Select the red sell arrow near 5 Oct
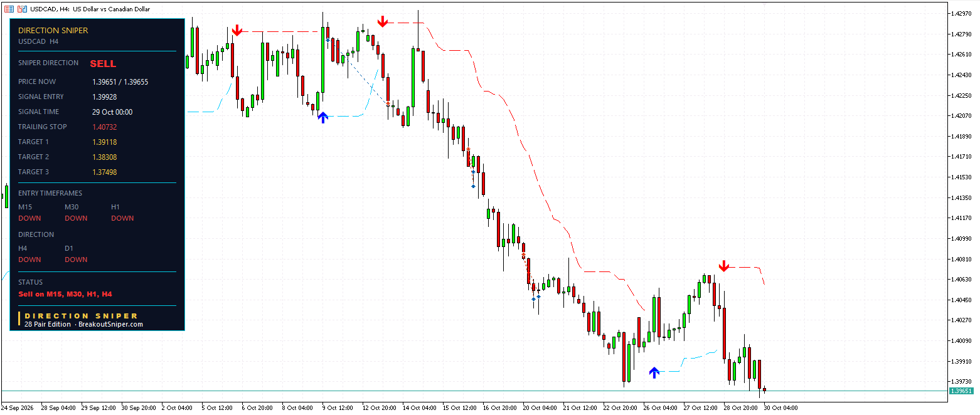 pos(237,30)
